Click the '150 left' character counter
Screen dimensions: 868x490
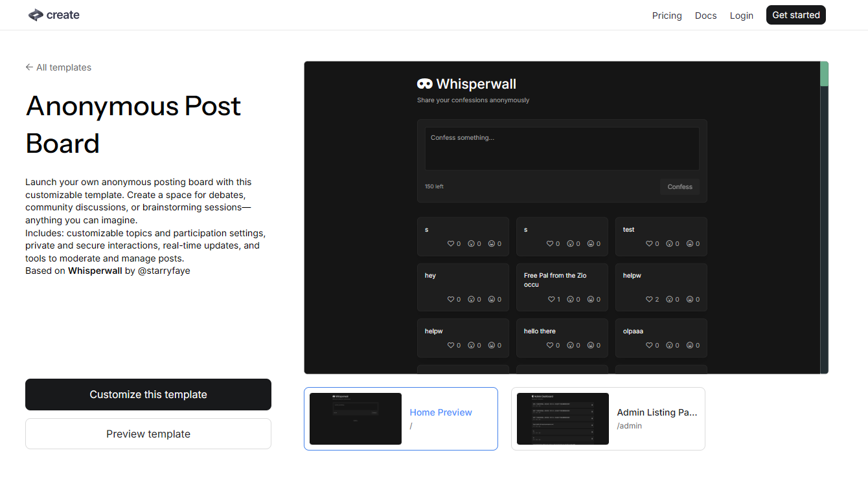point(434,187)
